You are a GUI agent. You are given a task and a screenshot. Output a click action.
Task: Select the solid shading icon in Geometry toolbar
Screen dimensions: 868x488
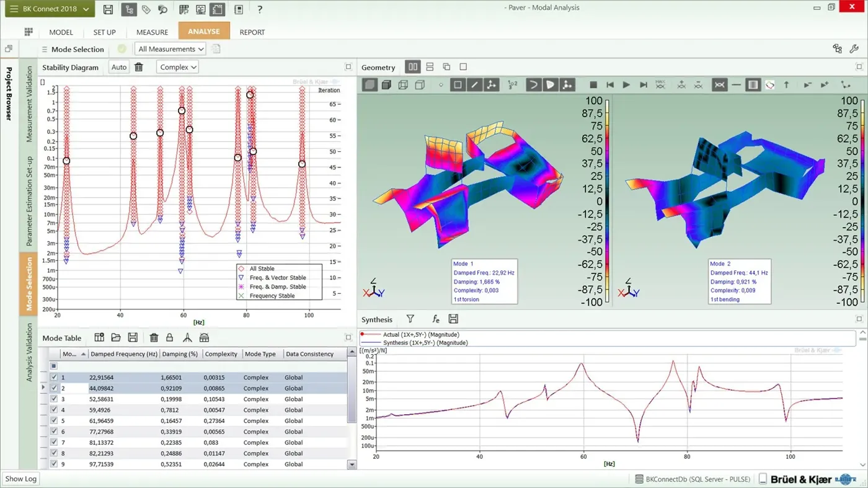point(368,84)
